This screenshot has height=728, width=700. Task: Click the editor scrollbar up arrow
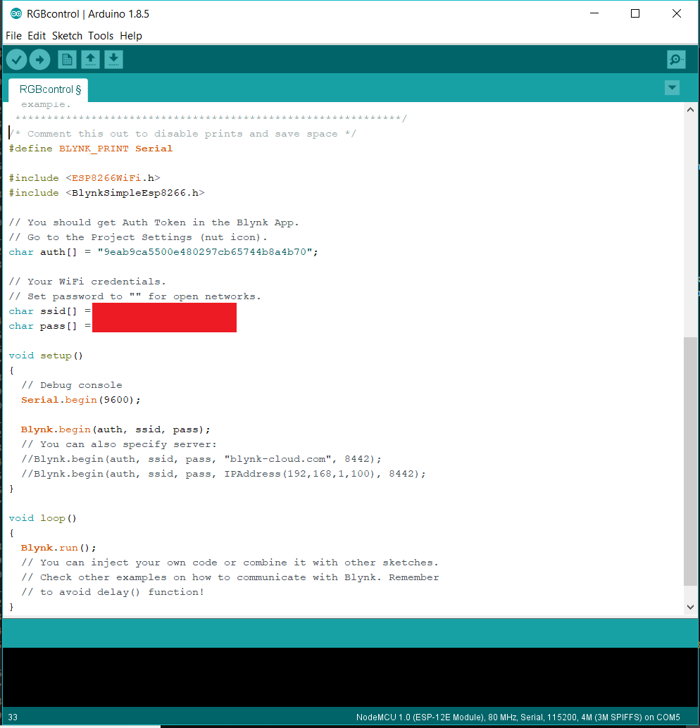(690, 110)
